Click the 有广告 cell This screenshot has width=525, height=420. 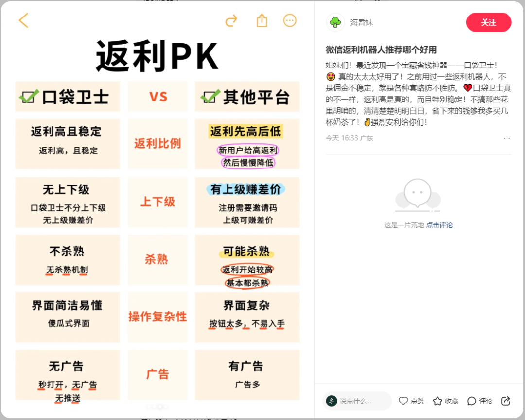pyautogui.click(x=247, y=374)
